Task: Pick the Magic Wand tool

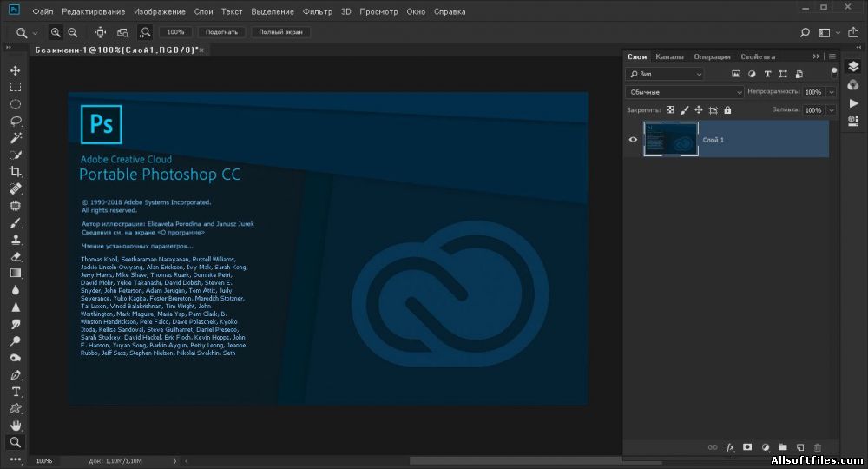Action: pos(16,138)
